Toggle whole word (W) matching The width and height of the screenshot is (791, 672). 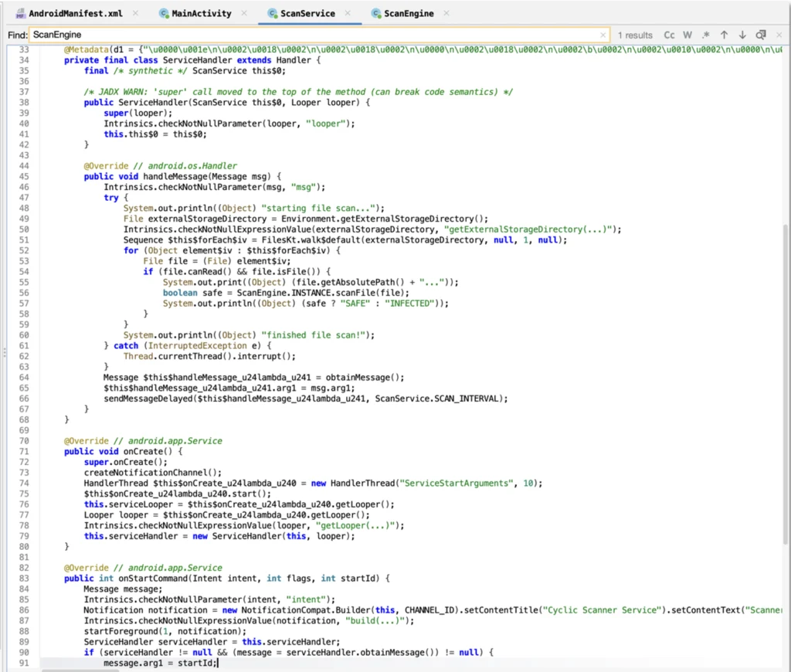(687, 35)
